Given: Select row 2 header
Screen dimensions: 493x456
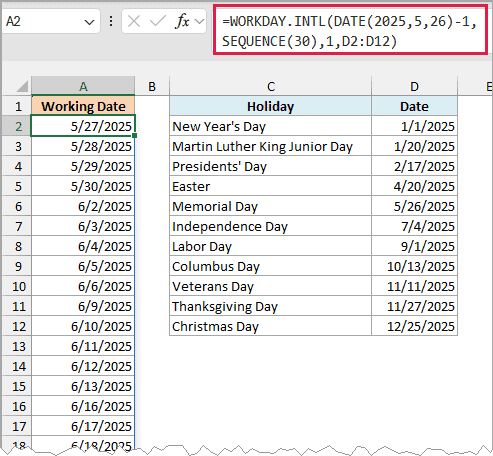Looking at the screenshot, I should tap(17, 126).
